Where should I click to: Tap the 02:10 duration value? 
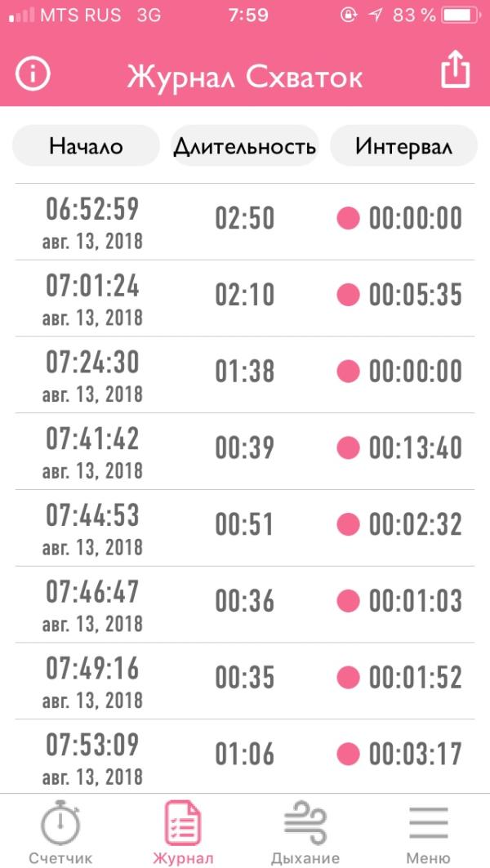tap(245, 295)
